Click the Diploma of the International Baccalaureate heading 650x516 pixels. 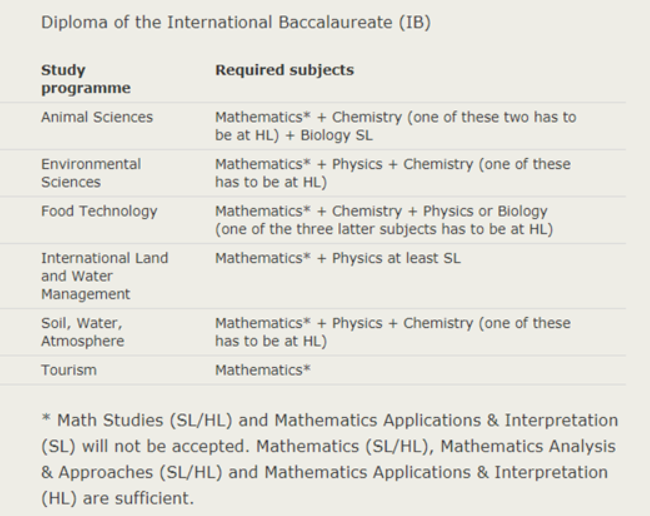pos(236,22)
